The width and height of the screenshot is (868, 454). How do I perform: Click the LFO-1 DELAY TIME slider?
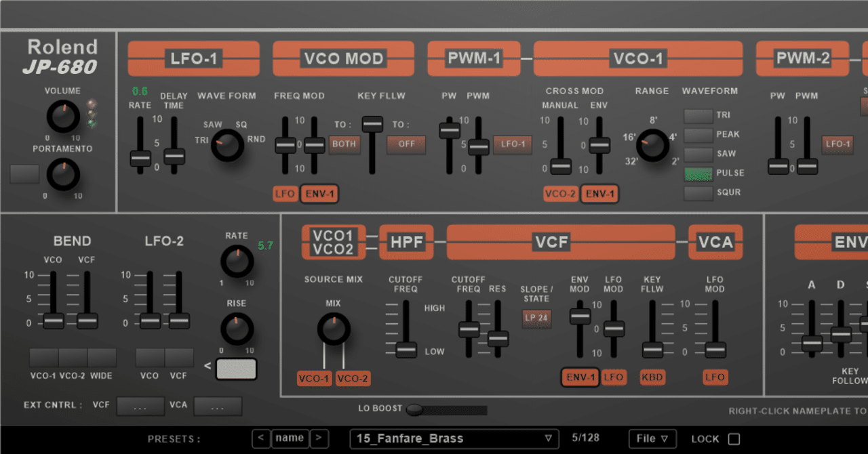(174, 144)
